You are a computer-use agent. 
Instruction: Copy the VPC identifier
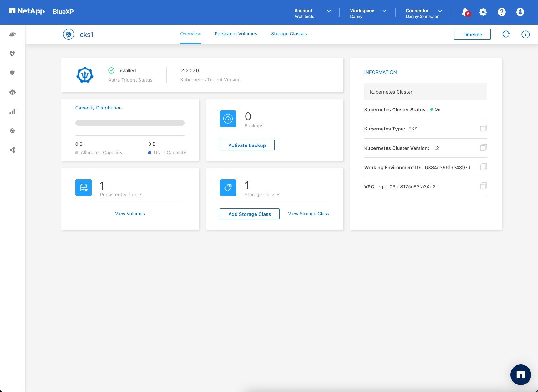point(483,186)
